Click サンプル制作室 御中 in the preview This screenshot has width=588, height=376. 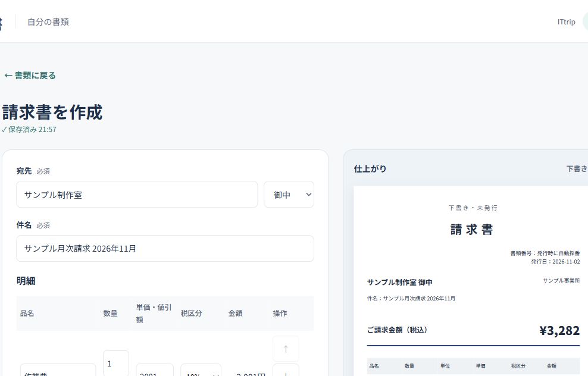[x=400, y=282]
